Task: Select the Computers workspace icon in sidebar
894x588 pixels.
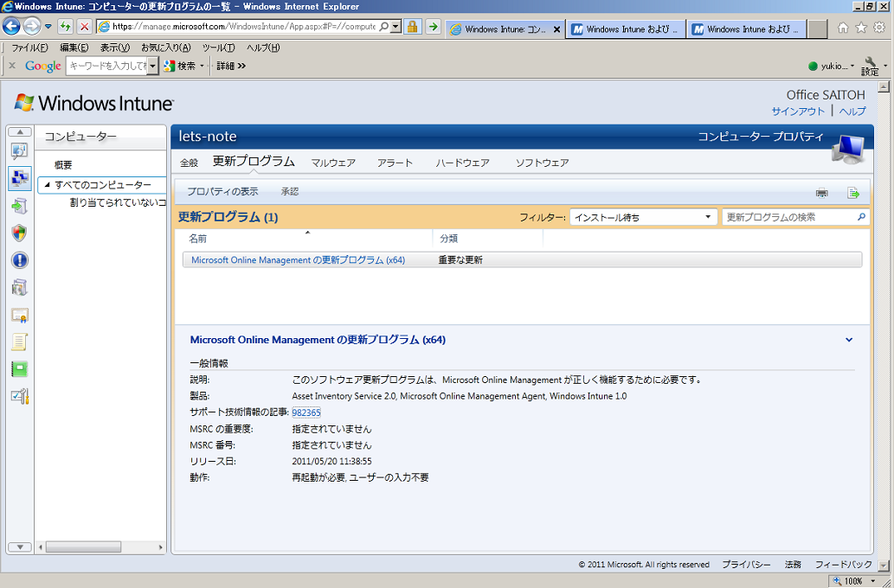Action: pos(19,178)
